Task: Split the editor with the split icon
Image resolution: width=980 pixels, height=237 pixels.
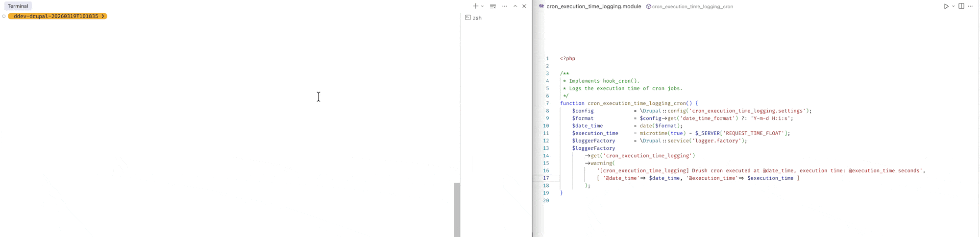Action: 961,6
